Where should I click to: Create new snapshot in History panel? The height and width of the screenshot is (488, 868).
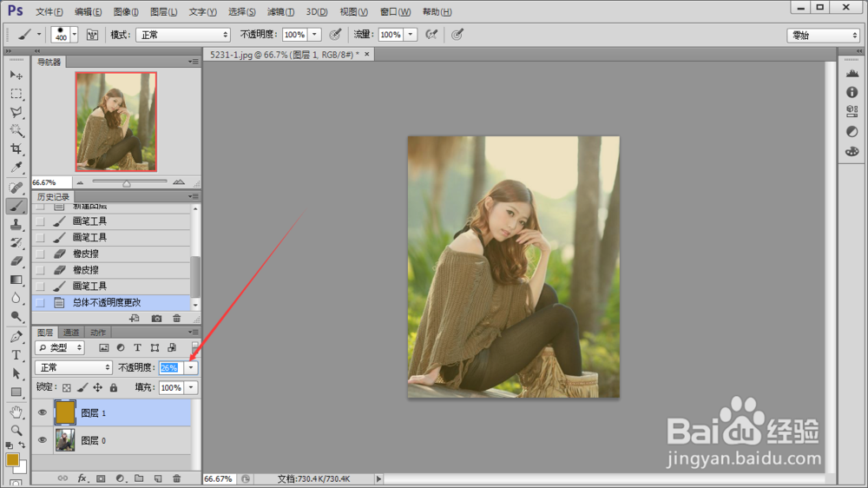tap(156, 319)
